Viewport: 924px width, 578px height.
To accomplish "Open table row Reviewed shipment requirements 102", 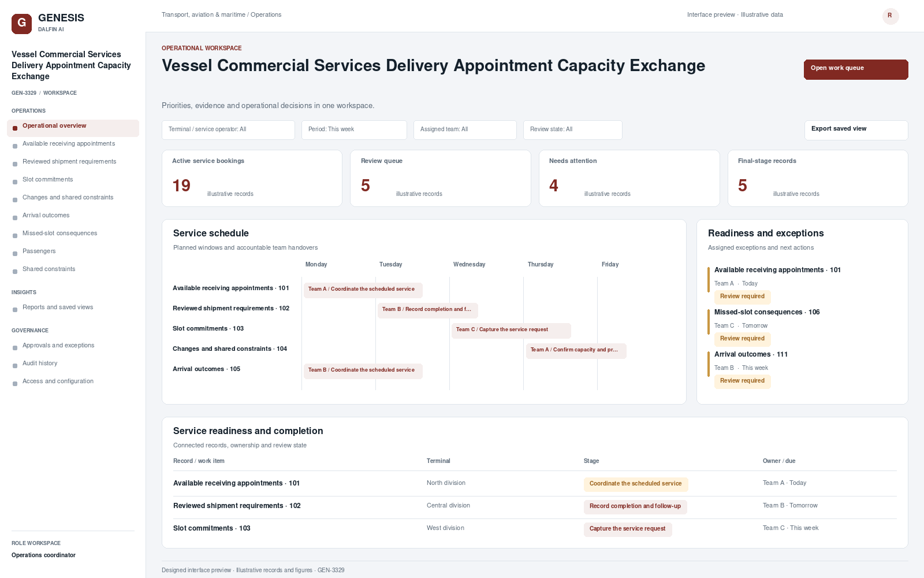I will pyautogui.click(x=535, y=506).
